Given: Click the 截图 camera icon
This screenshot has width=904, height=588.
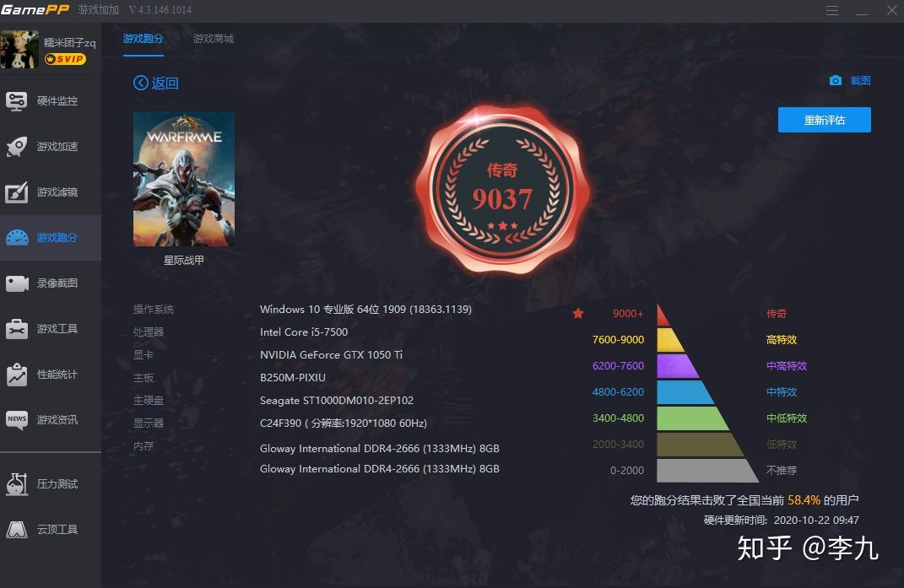Looking at the screenshot, I should [x=836, y=81].
